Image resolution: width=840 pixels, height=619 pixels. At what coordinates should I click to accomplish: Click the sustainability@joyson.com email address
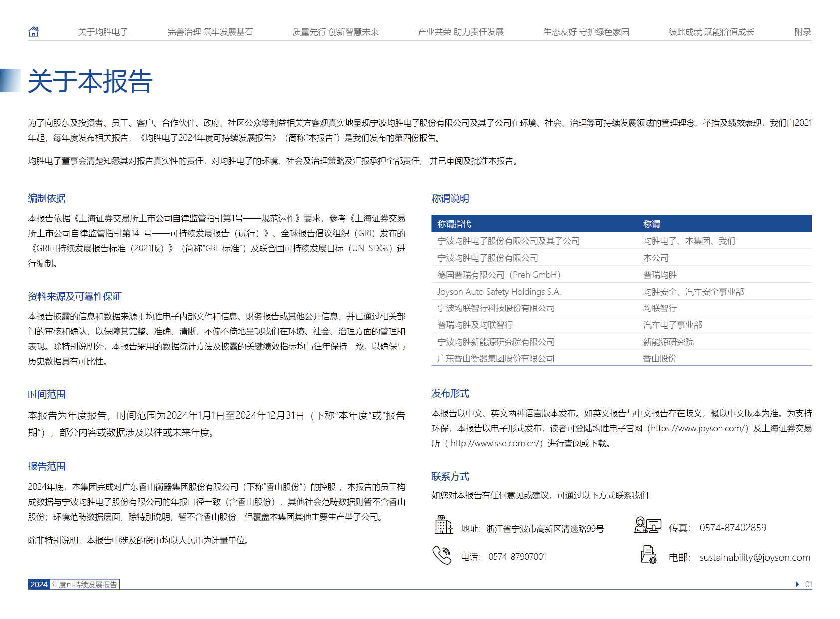(755, 557)
